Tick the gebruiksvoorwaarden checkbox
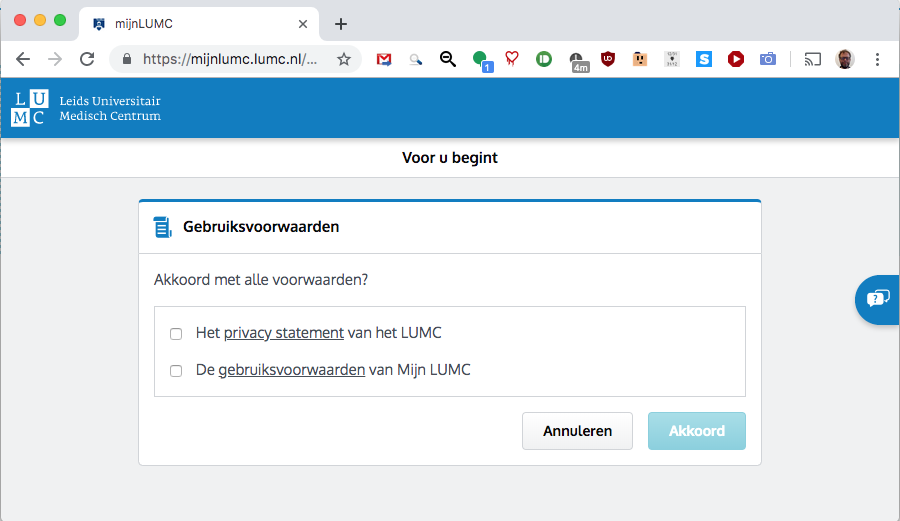Screen dimensions: 900x521 tap(176, 371)
